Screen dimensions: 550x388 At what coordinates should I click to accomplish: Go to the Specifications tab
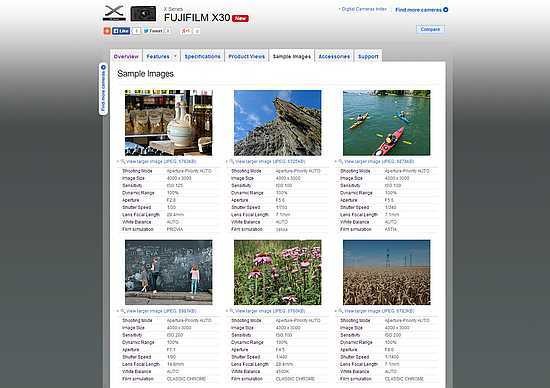(202, 56)
